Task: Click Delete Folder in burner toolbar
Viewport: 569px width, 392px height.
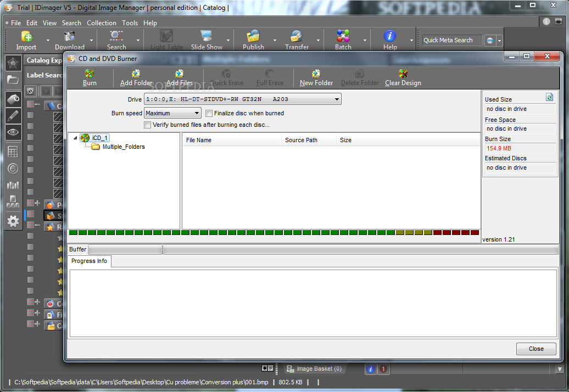Action: click(360, 78)
